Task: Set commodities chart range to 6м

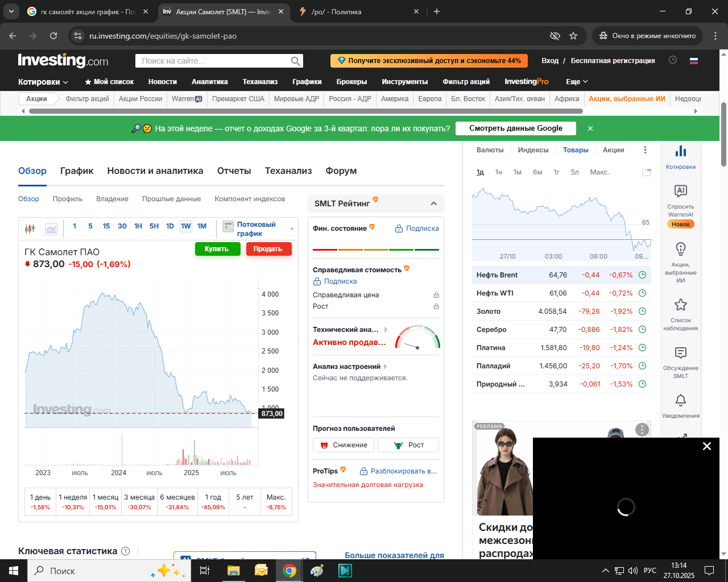Action: [x=537, y=172]
